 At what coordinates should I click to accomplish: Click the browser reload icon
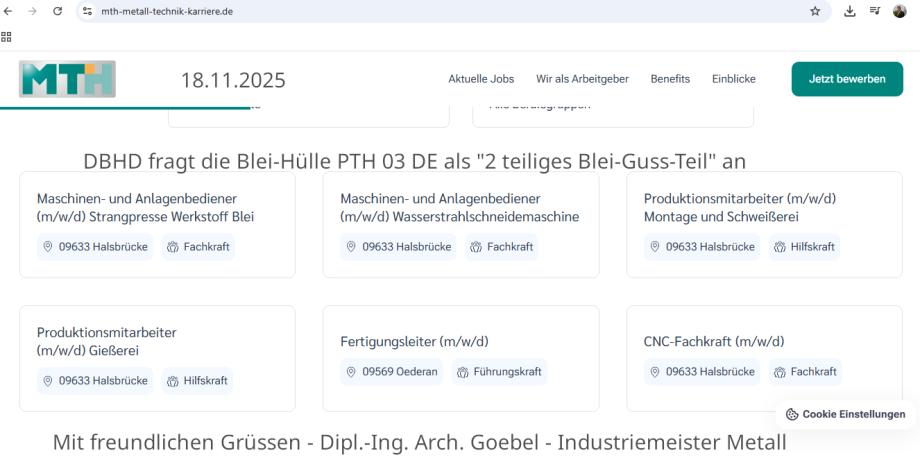point(57,11)
